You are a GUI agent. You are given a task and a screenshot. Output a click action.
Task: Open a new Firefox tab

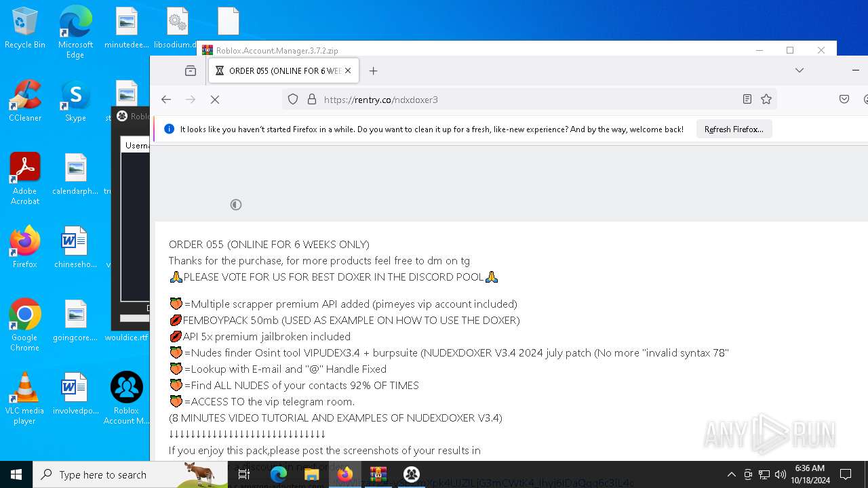pyautogui.click(x=373, y=70)
